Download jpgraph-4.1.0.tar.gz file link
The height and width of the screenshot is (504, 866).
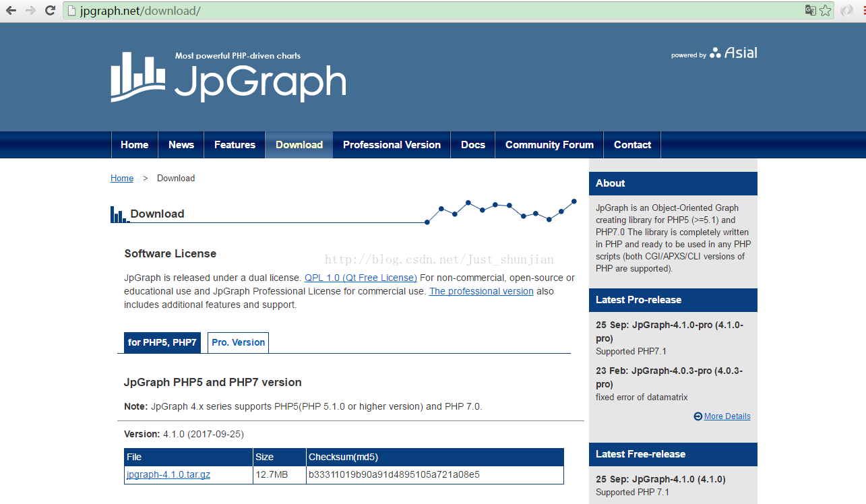[x=168, y=474]
